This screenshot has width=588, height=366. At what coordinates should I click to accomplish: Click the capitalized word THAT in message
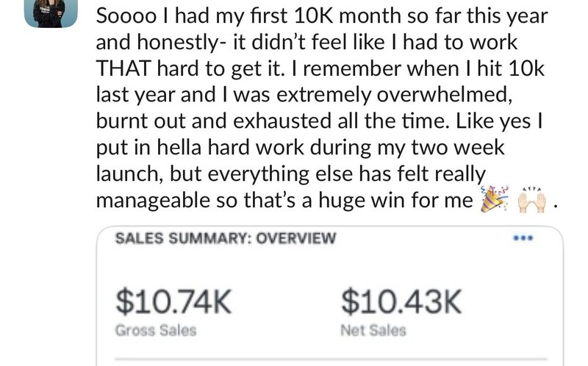point(123,68)
